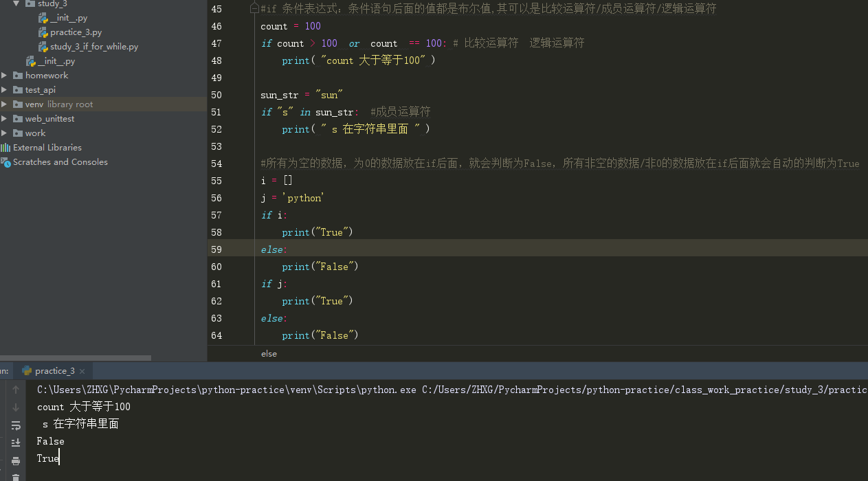Click line number 59 in gutter
The width and height of the screenshot is (868, 481).
216,249
